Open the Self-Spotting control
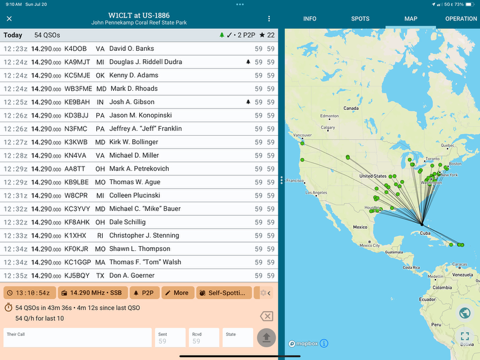 click(224, 293)
